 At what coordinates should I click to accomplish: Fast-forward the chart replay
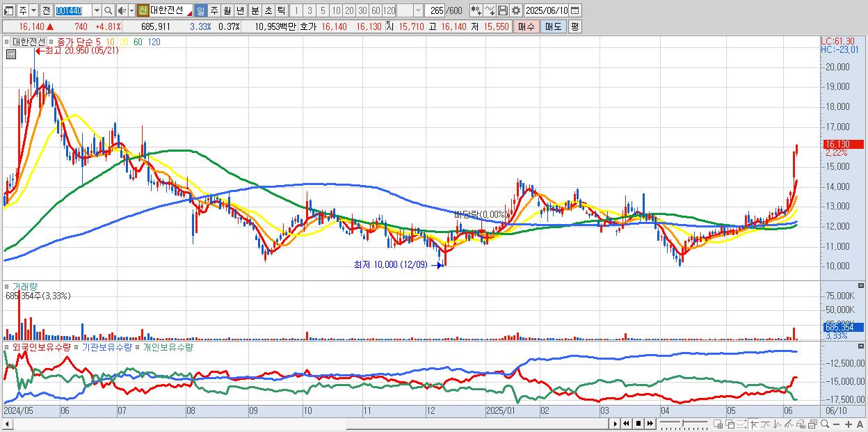[650, 424]
